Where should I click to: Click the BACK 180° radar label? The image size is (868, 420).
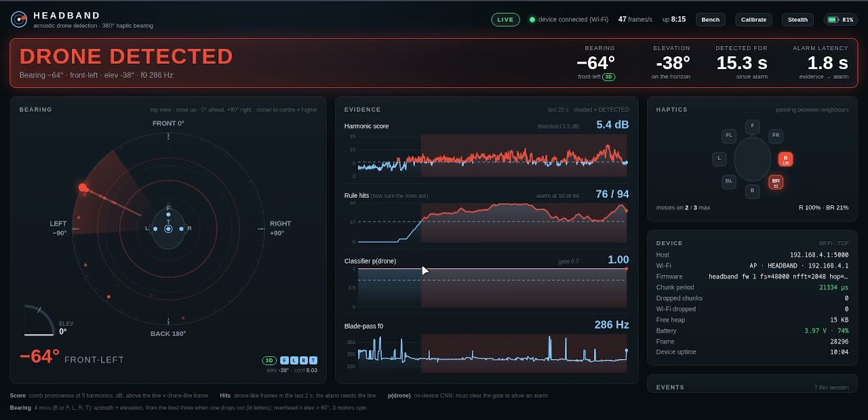(168, 333)
